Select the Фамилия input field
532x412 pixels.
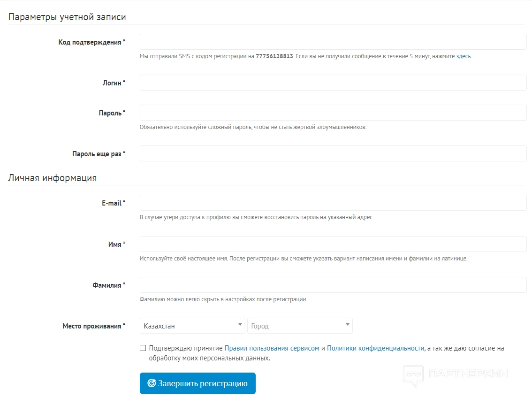point(333,285)
